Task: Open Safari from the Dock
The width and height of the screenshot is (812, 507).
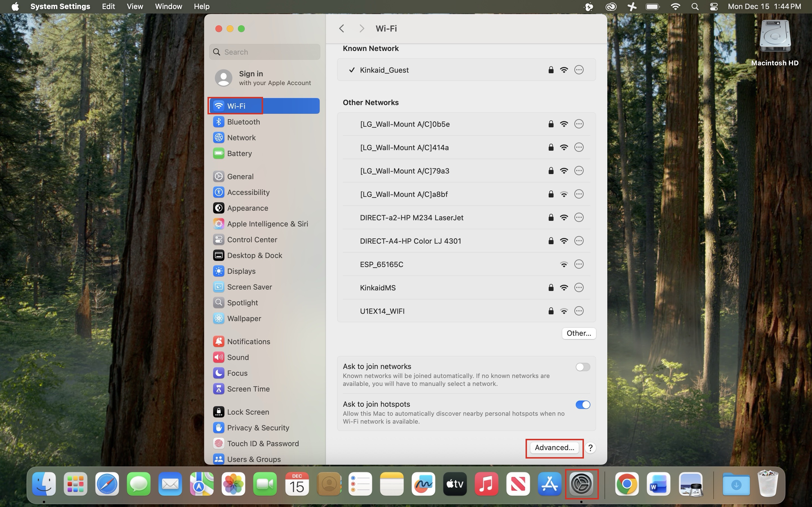Action: pyautogui.click(x=107, y=484)
